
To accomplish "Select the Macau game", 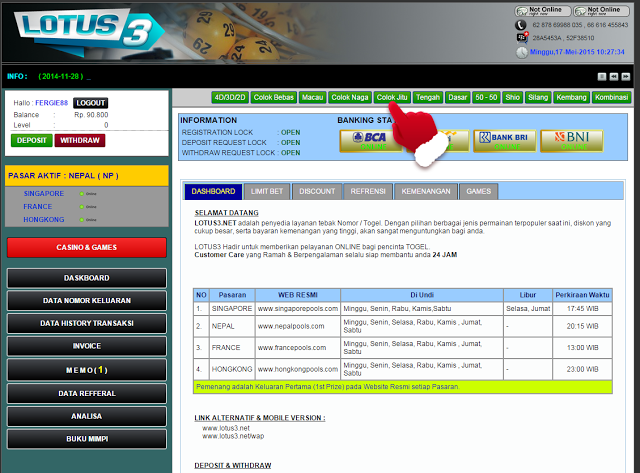I will [x=312, y=98].
